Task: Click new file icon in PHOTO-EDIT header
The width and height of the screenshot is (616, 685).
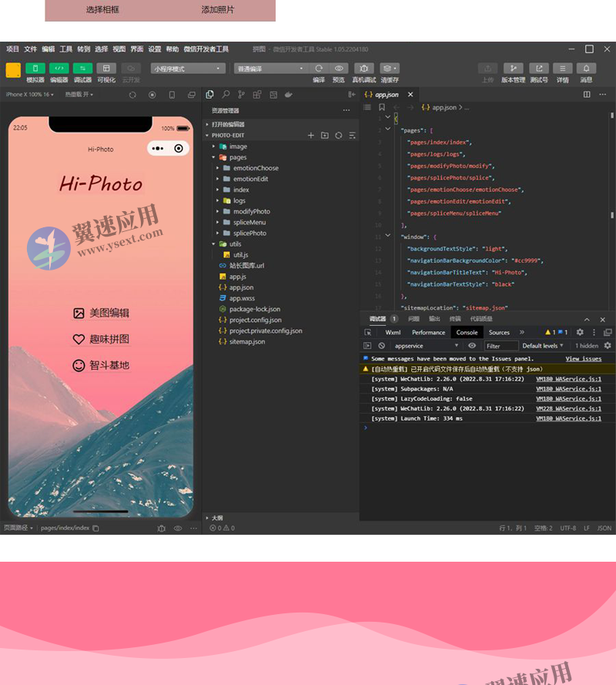Action: pyautogui.click(x=311, y=136)
